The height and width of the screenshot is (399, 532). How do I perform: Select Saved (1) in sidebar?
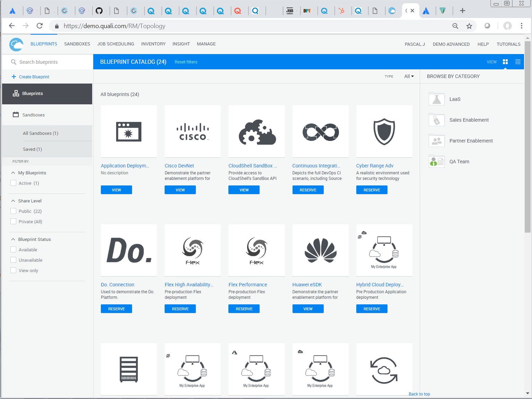point(32,149)
